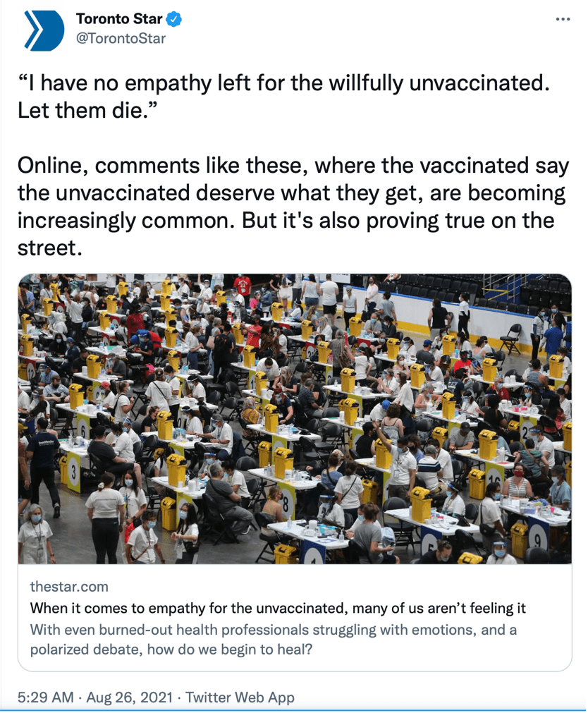Click the empty arena seats in the photo
The image size is (588, 713).
(x=451, y=287)
